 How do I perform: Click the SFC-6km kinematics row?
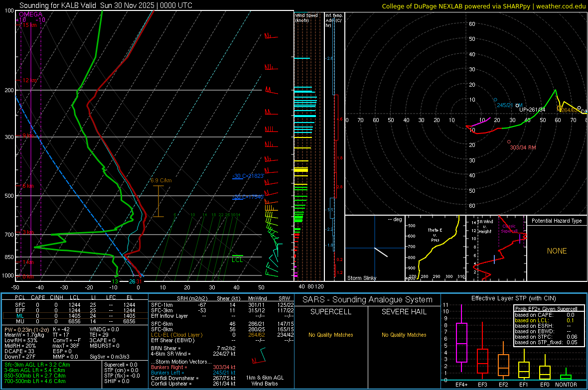coord(222,324)
